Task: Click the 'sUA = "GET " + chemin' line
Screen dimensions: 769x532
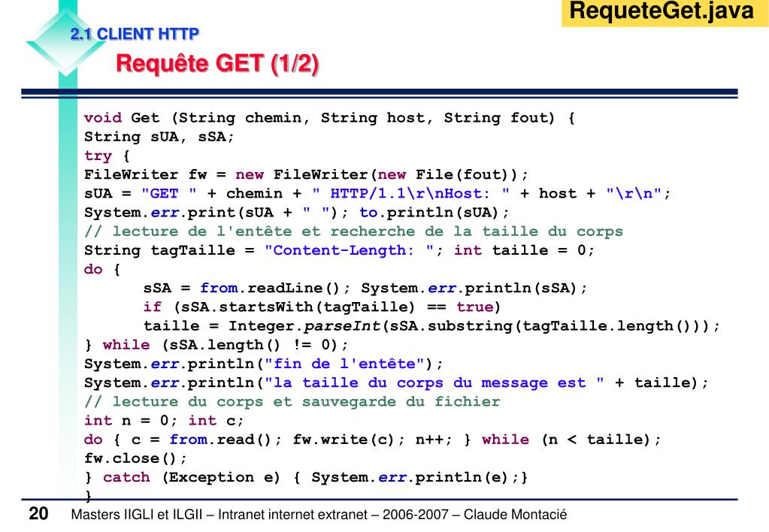Action: point(377,194)
